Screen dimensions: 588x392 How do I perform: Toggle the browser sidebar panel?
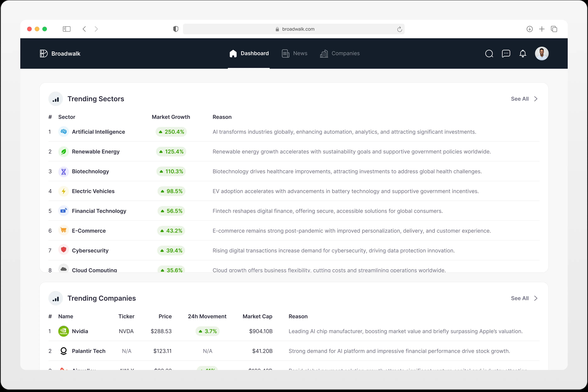[x=67, y=29]
